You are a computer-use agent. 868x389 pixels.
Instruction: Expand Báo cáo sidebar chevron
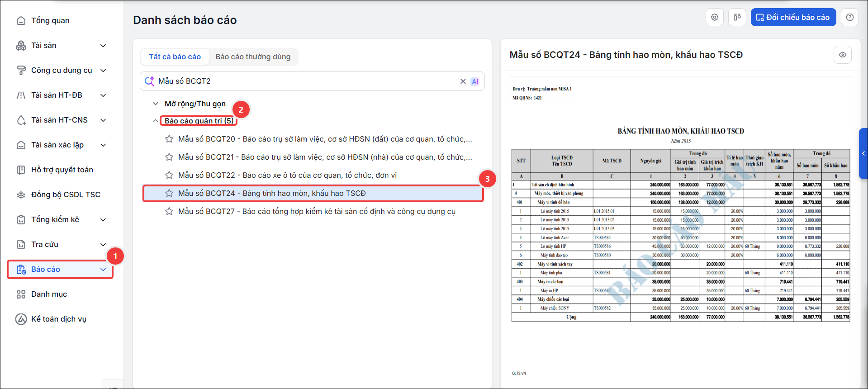click(x=103, y=269)
